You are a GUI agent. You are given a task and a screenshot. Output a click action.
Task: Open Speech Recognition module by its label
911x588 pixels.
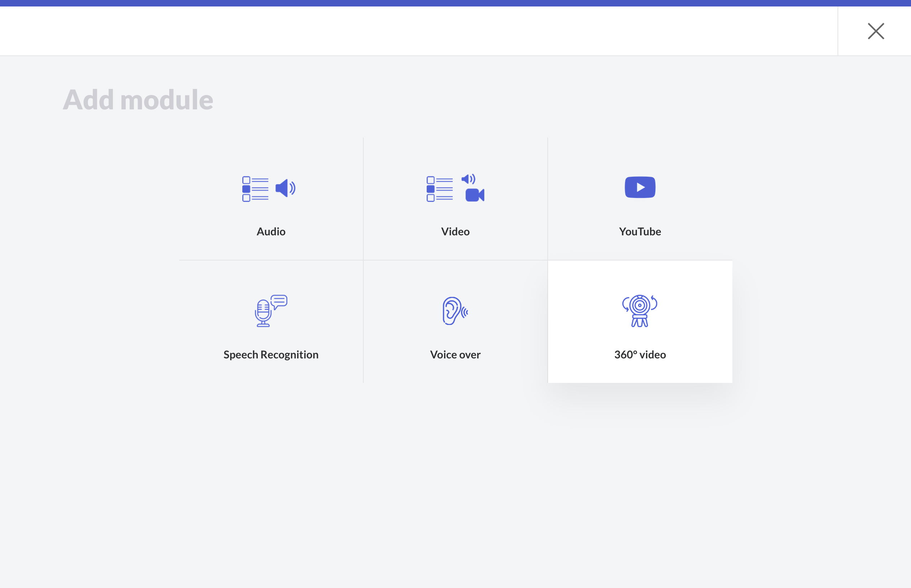pyautogui.click(x=271, y=354)
